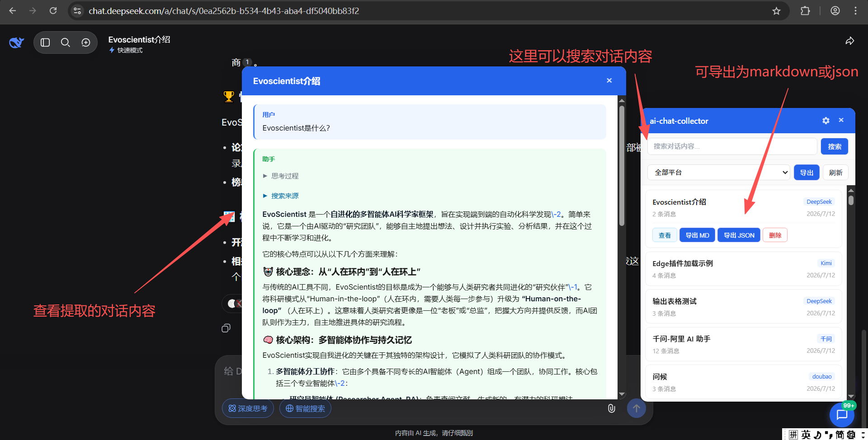Delete Evoscientist介绍 conversation with 删除
The image size is (868, 440).
click(x=775, y=235)
